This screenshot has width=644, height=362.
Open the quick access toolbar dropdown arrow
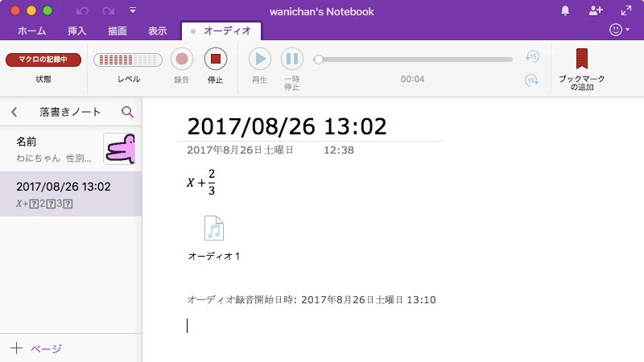click(x=132, y=10)
